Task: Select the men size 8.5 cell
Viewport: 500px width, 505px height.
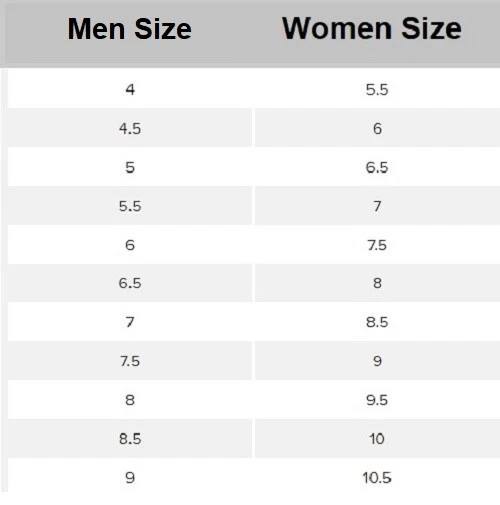Action: 130,439
